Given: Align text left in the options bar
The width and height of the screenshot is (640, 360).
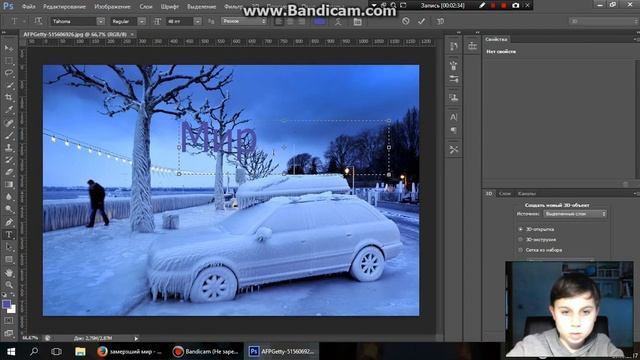Looking at the screenshot, I should click(x=279, y=21).
